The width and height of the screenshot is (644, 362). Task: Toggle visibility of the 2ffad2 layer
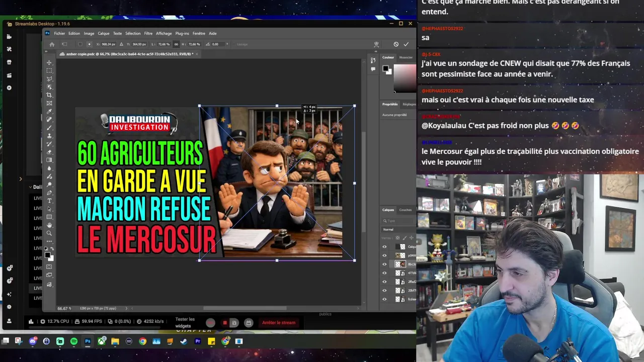[384, 282]
